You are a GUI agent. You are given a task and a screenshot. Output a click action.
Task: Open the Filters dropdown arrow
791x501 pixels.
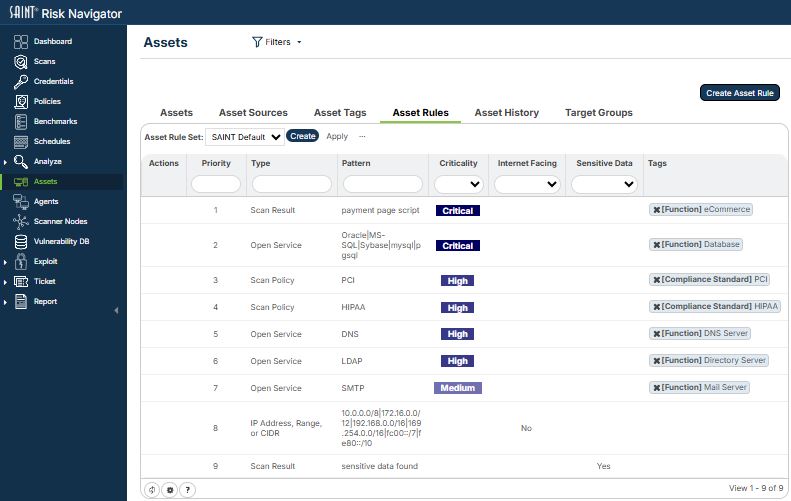tap(299, 42)
